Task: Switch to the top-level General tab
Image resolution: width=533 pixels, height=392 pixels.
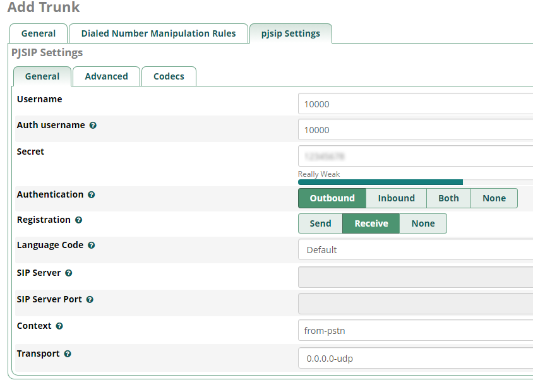Action: (x=39, y=33)
